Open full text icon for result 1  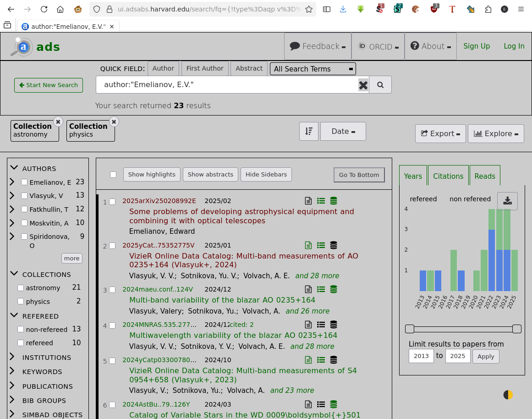308,201
